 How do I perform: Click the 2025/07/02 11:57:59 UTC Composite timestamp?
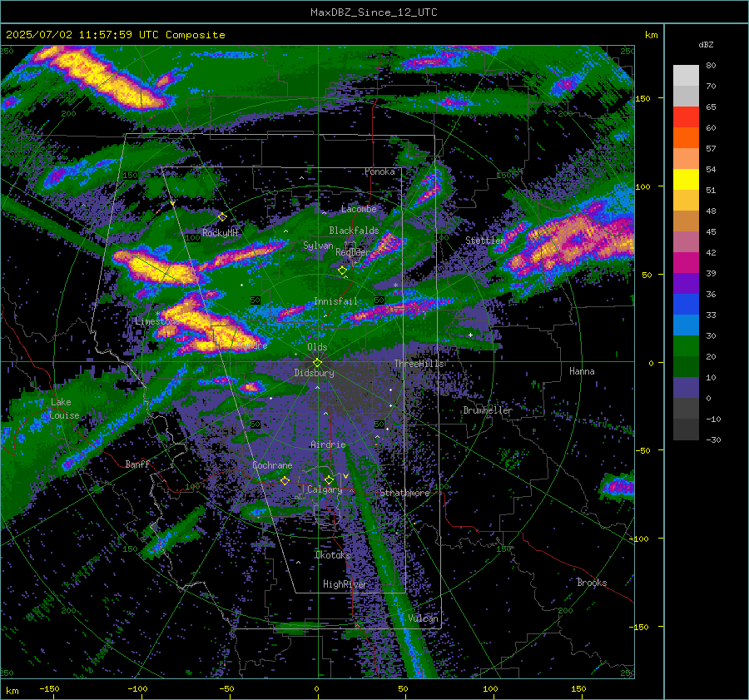tap(115, 35)
